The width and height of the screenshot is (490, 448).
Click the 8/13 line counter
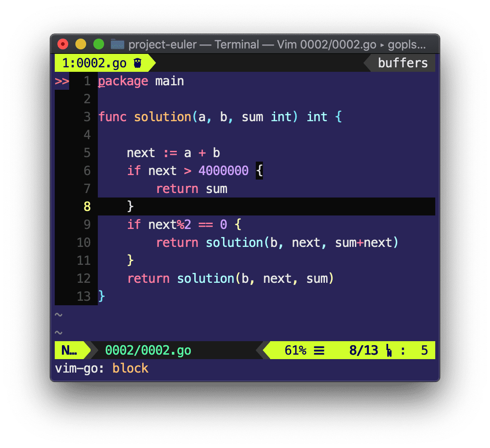[363, 350]
